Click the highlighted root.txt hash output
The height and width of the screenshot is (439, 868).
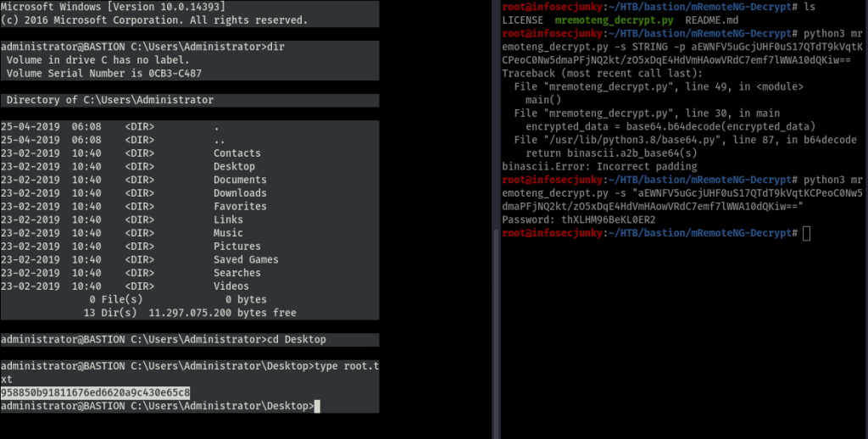95,392
